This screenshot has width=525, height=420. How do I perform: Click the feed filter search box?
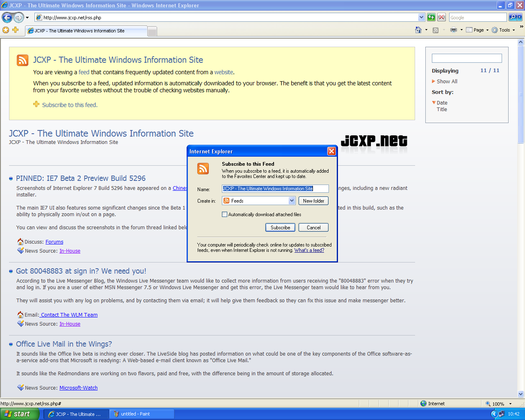[x=467, y=58]
